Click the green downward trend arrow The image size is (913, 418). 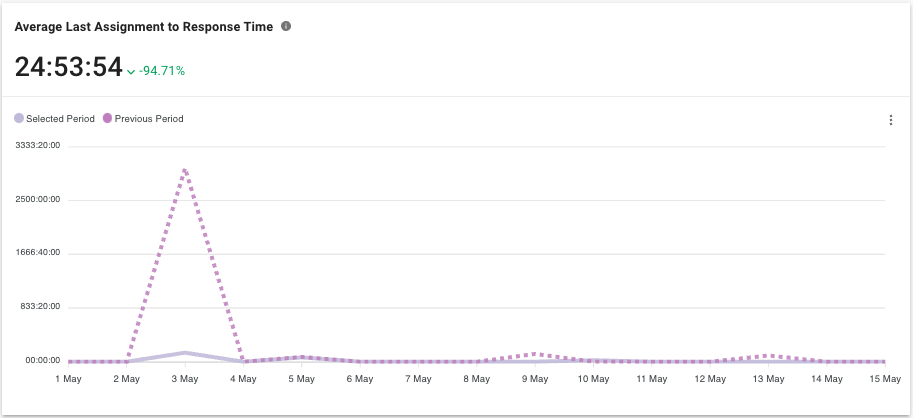131,72
